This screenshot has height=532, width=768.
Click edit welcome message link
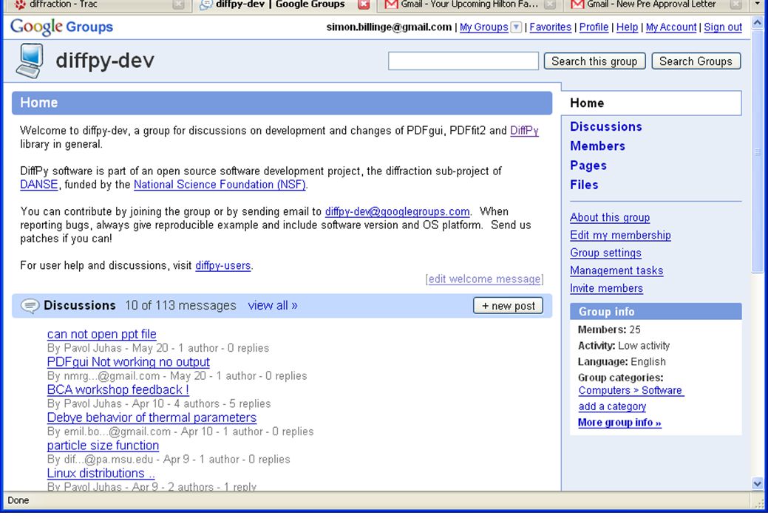click(x=484, y=279)
